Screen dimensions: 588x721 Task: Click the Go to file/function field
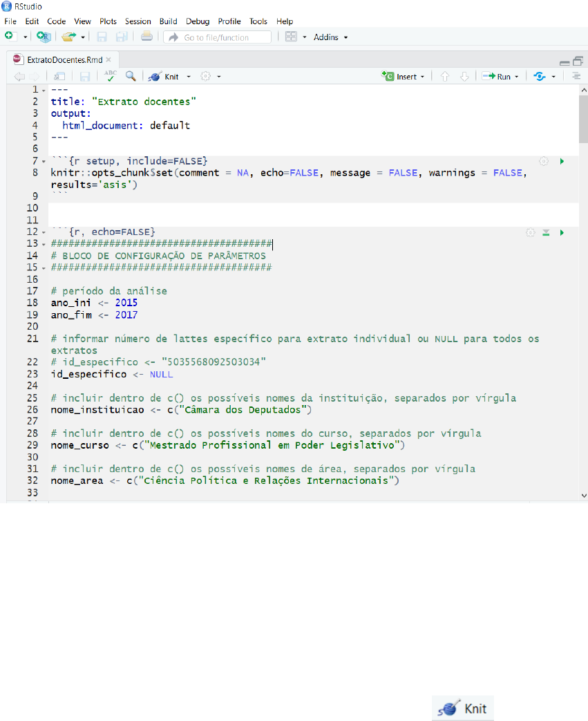tap(217, 37)
